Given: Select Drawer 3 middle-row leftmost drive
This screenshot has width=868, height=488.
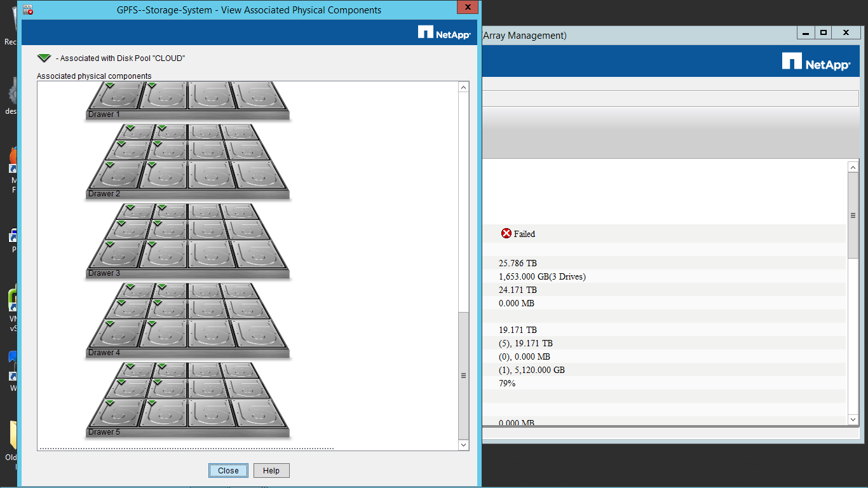Looking at the screenshot, I should (x=128, y=229).
